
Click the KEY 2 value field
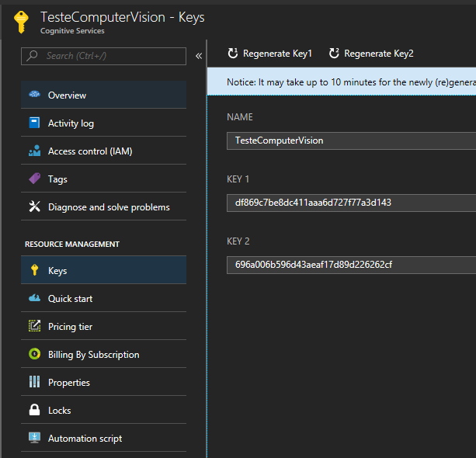(351, 265)
